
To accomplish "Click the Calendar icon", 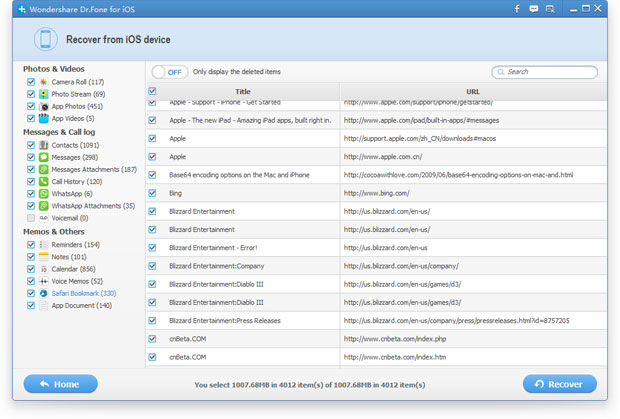I will pos(43,269).
